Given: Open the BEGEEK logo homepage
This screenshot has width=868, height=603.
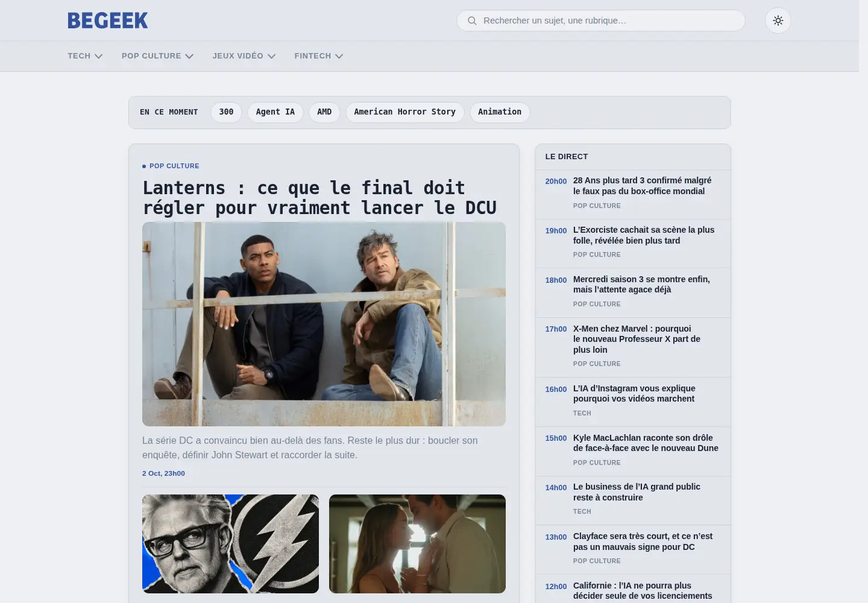Looking at the screenshot, I should (x=108, y=21).
